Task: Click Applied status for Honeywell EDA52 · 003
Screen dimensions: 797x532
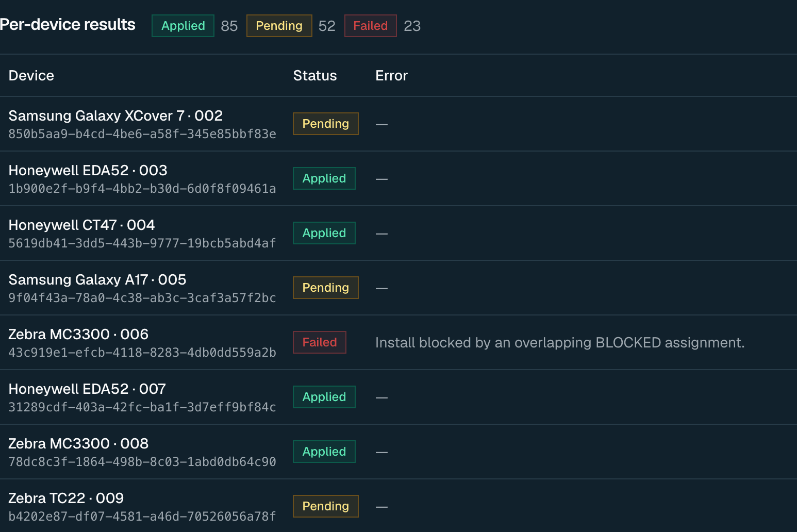Action: point(324,178)
